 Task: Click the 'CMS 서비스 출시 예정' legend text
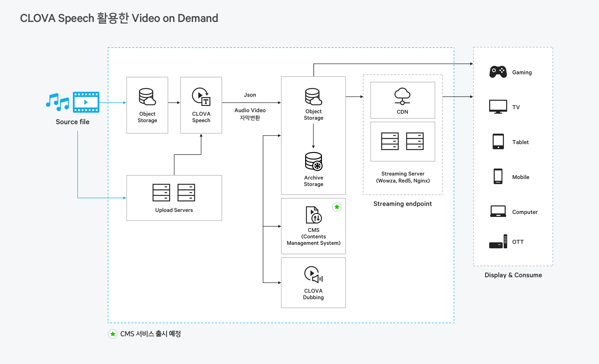point(150,334)
